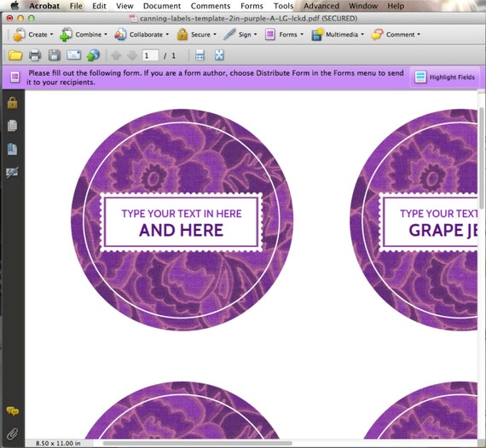The width and height of the screenshot is (486, 448).
Task: Show the Pages panel in sidebar
Action: click(x=13, y=126)
